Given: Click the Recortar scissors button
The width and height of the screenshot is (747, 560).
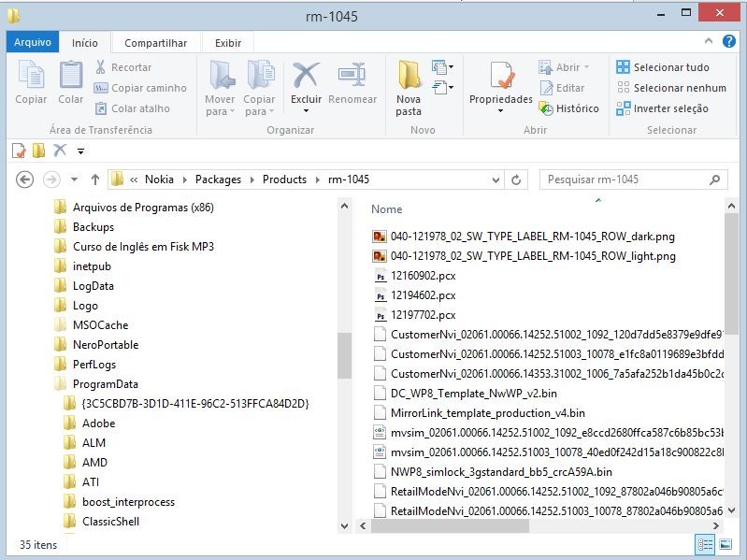Looking at the screenshot, I should pos(122,67).
